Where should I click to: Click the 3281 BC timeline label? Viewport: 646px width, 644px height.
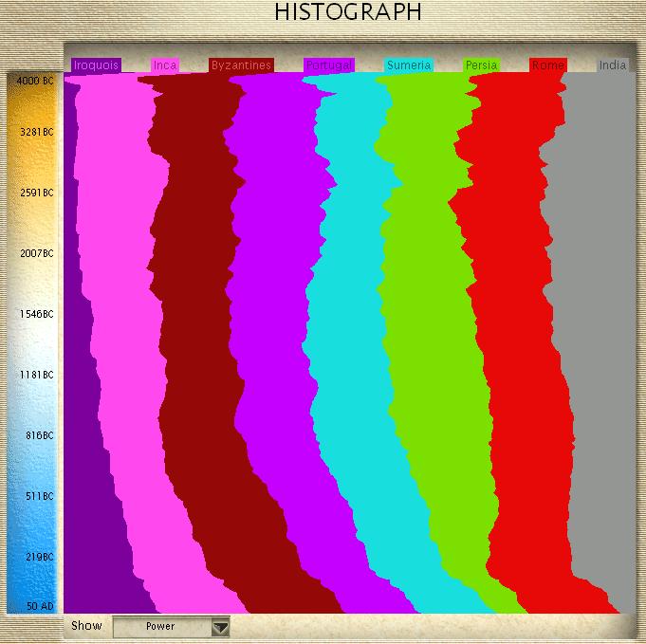(37, 132)
